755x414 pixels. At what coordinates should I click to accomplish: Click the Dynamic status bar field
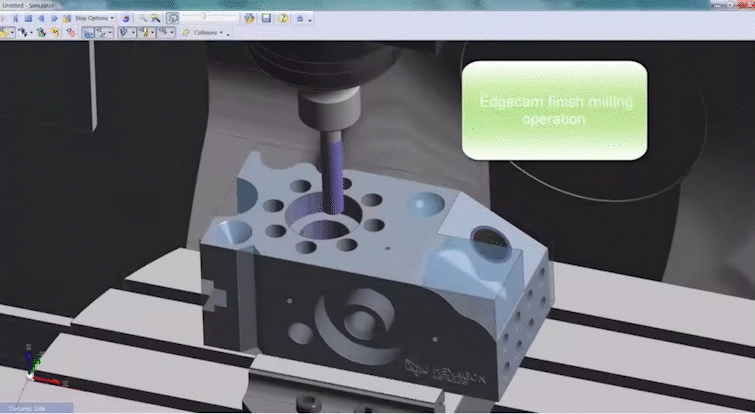tap(35, 408)
